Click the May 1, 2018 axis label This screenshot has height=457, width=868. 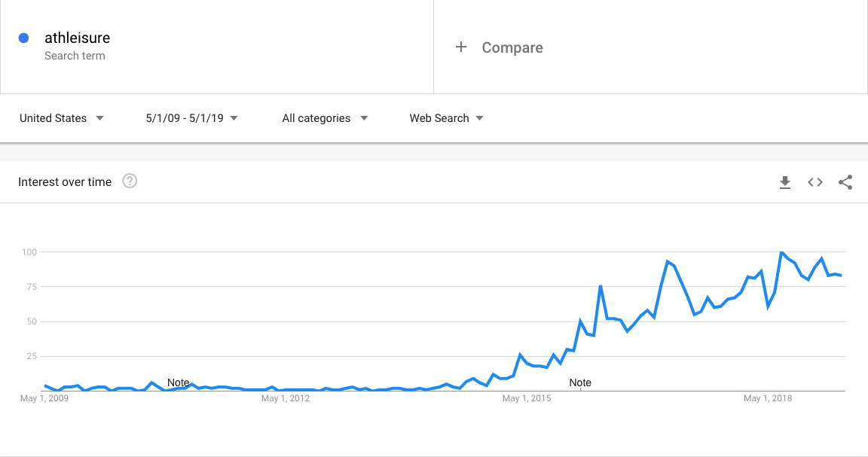(x=768, y=398)
